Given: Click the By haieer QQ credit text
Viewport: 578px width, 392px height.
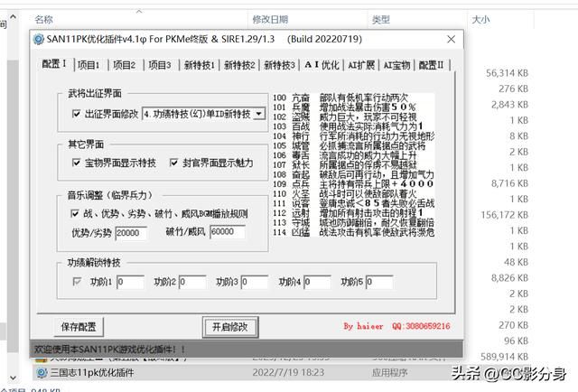Looking at the screenshot, I should point(396,326).
